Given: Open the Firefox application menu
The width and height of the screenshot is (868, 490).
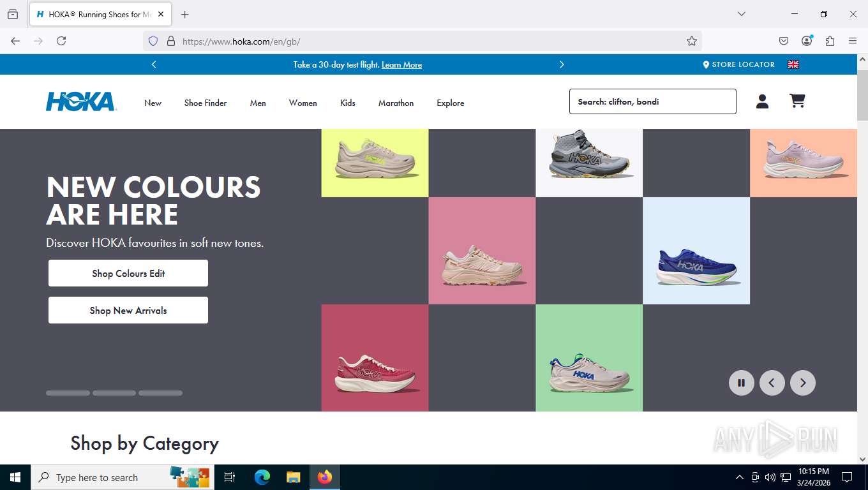Looking at the screenshot, I should 853,41.
